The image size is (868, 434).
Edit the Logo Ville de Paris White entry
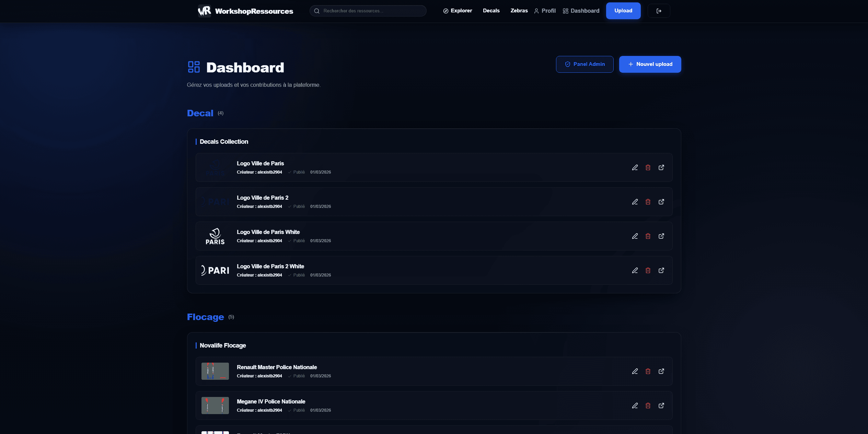[635, 236]
